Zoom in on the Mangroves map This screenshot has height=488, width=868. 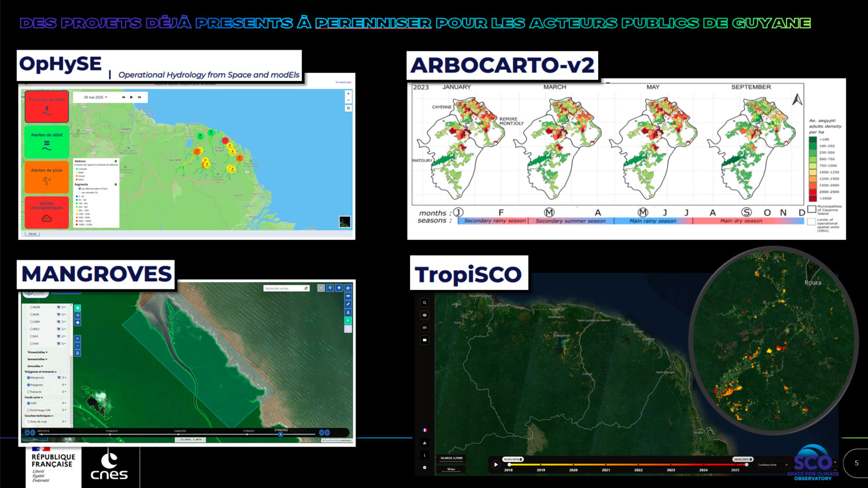point(77,338)
